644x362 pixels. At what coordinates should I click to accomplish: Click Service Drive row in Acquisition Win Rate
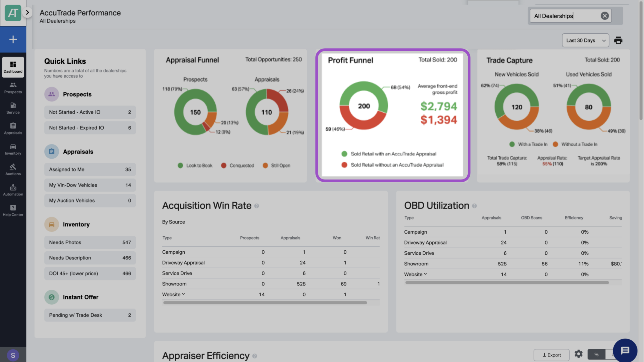click(x=271, y=273)
